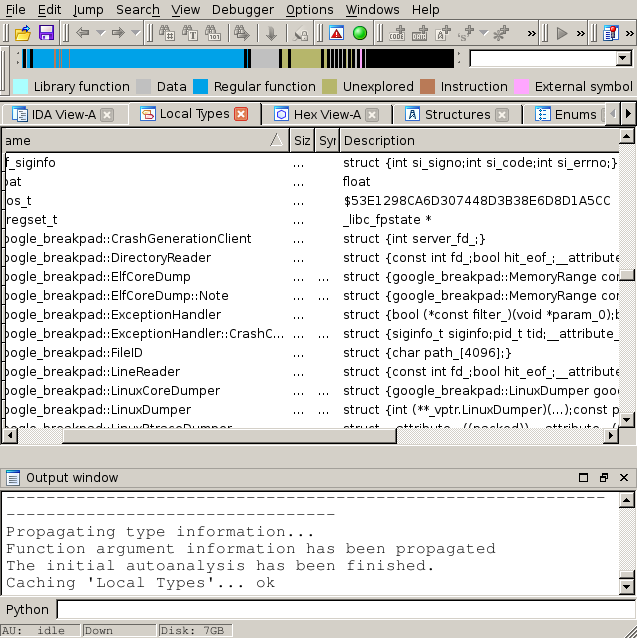The image size is (637, 638).
Task: Click External symbol pink legend swatch
Action: [521, 87]
